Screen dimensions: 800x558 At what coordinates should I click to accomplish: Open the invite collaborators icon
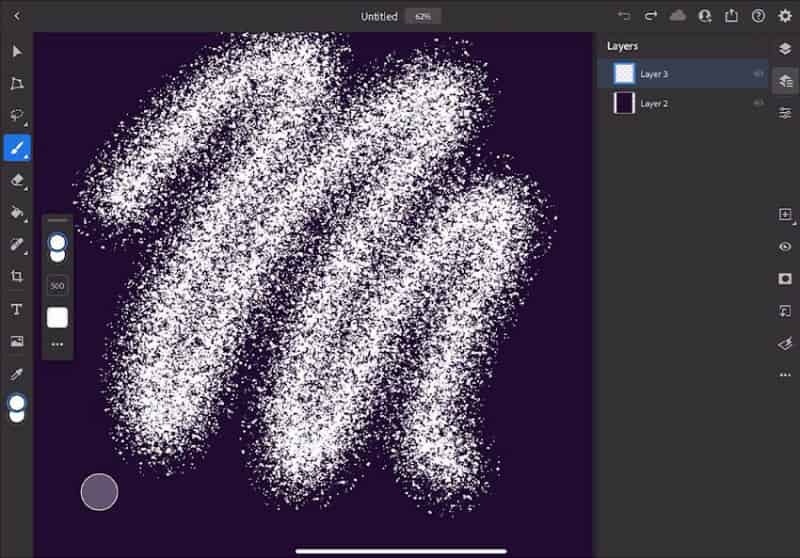(705, 16)
